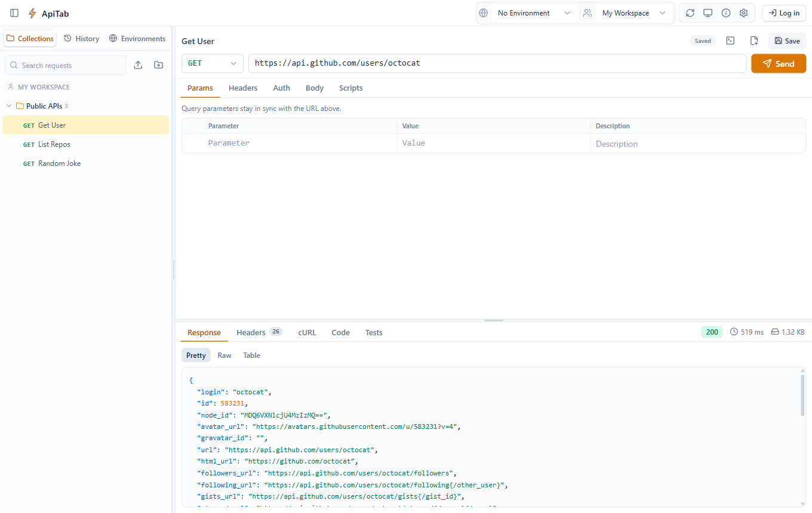Open the info icon in header
The height and width of the screenshot is (513, 812).
726,13
